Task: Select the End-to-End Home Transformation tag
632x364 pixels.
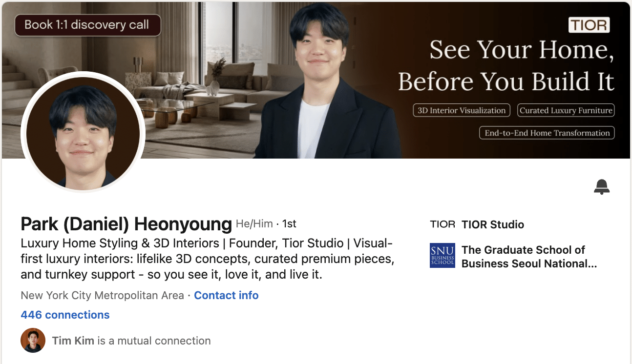Action: (547, 133)
